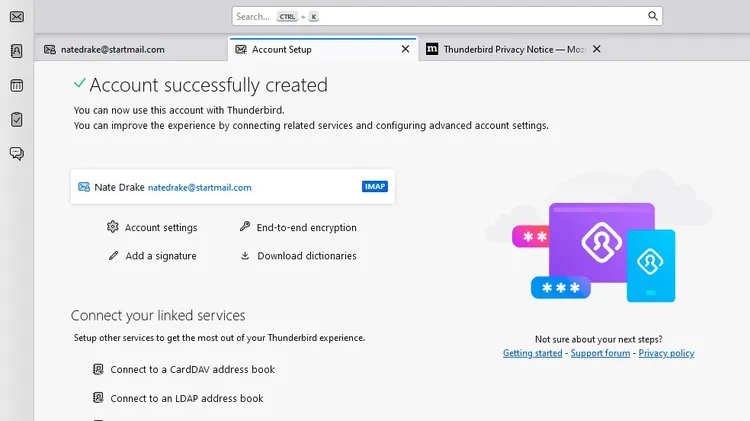The image size is (750, 421).
Task: Open the Getting started link
Action: [532, 353]
